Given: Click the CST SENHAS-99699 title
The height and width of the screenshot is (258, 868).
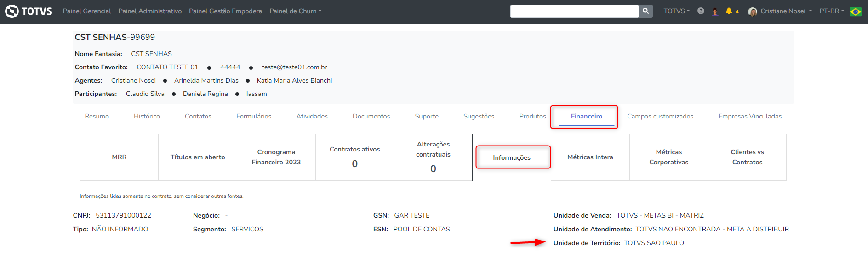Looking at the screenshot, I should pos(115,37).
